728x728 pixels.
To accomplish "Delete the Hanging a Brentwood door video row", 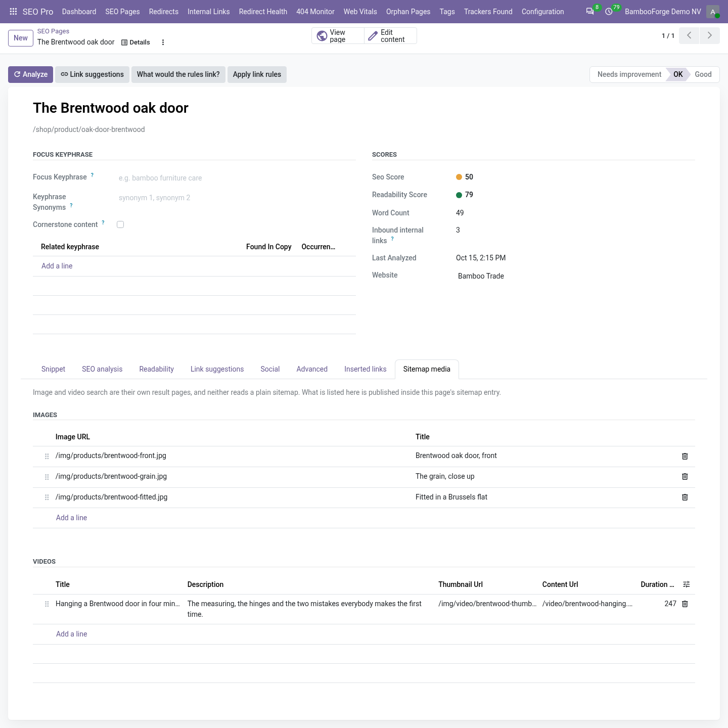I will (685, 604).
